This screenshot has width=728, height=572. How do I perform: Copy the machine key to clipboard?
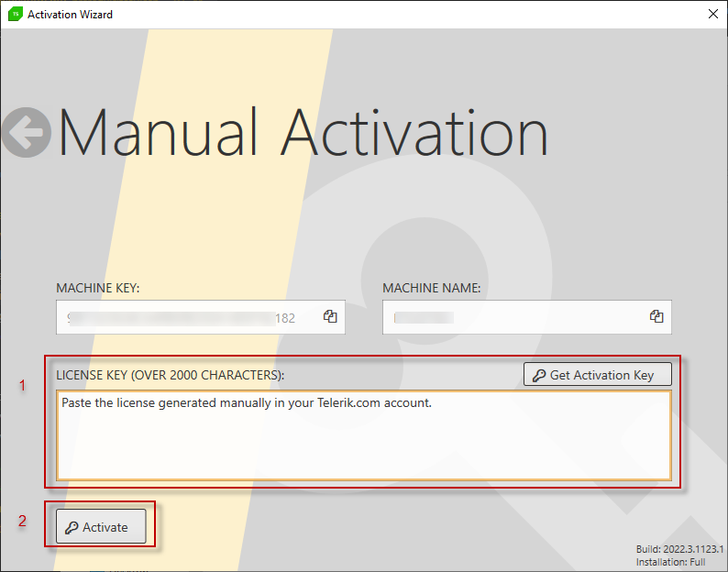[x=330, y=316]
